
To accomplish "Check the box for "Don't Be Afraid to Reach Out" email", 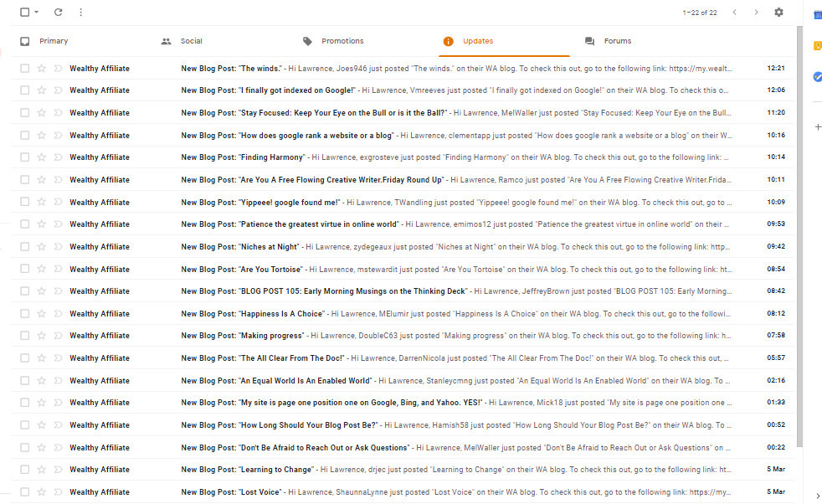I will click(x=24, y=447).
